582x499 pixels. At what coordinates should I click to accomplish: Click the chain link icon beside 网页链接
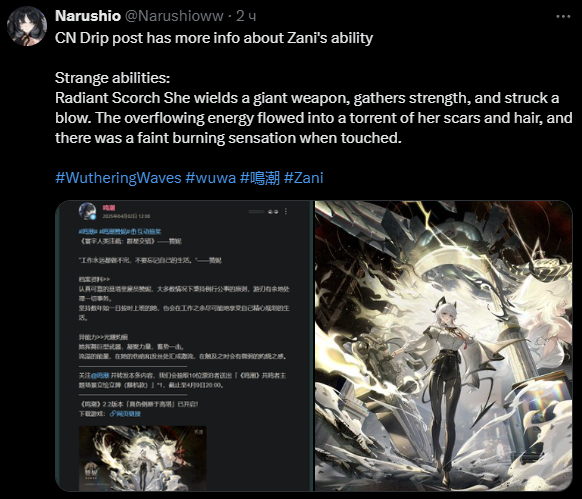point(113,414)
